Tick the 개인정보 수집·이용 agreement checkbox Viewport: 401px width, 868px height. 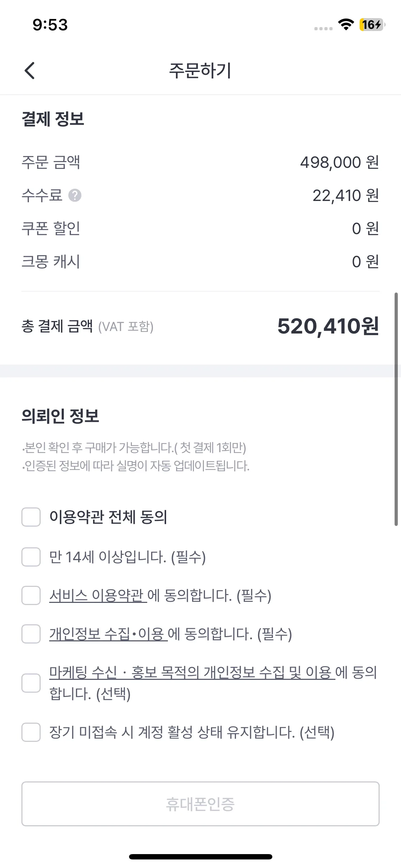[31, 634]
